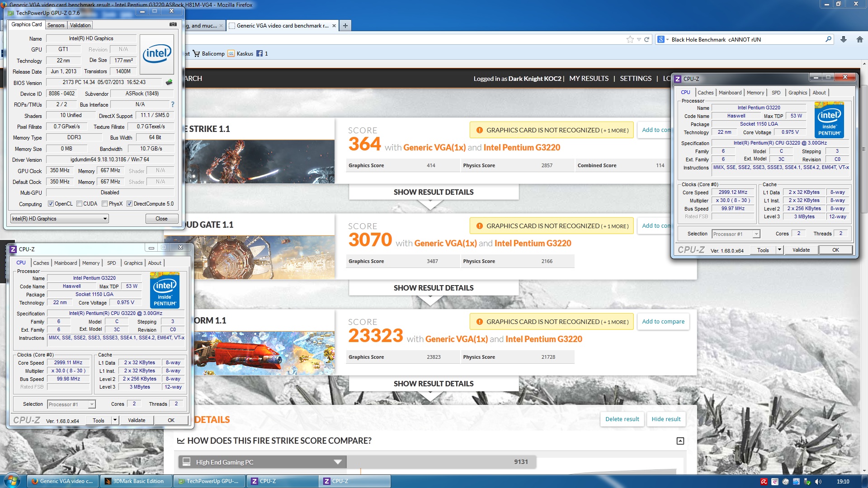Screen dimensions: 868x488
Task: Open Memory tab in right CPU-Z
Action: click(755, 93)
